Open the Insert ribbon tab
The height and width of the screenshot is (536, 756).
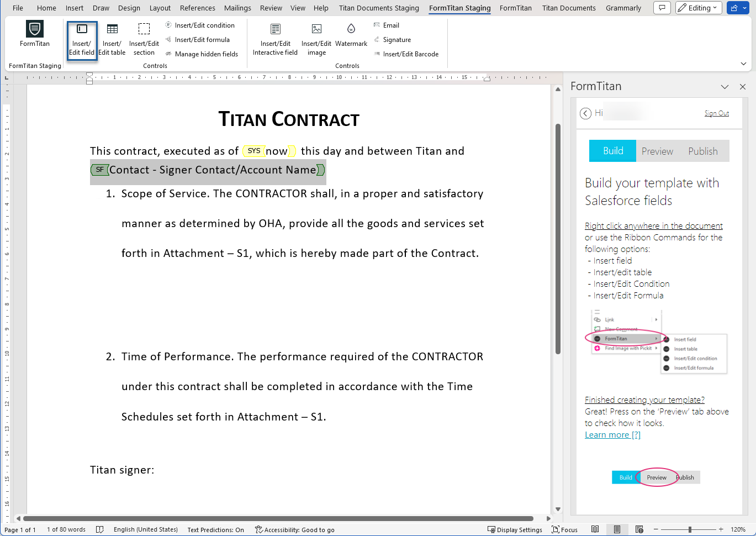(75, 8)
